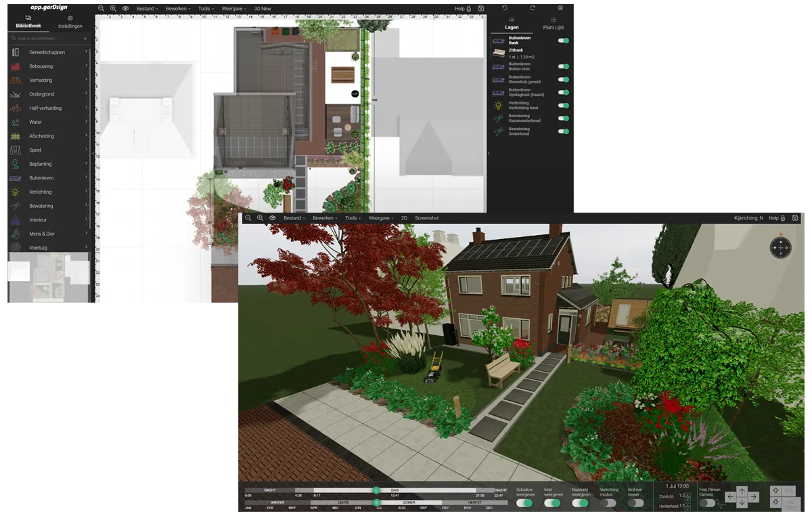
Task: Click the eye view icon in 2D toolbar
Action: 125,9
